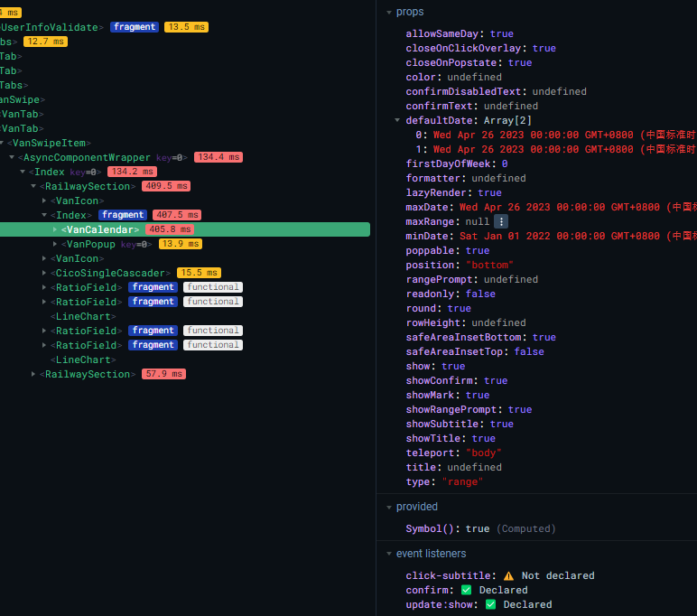
Task: Click the showConfirm true value
Action: point(496,381)
